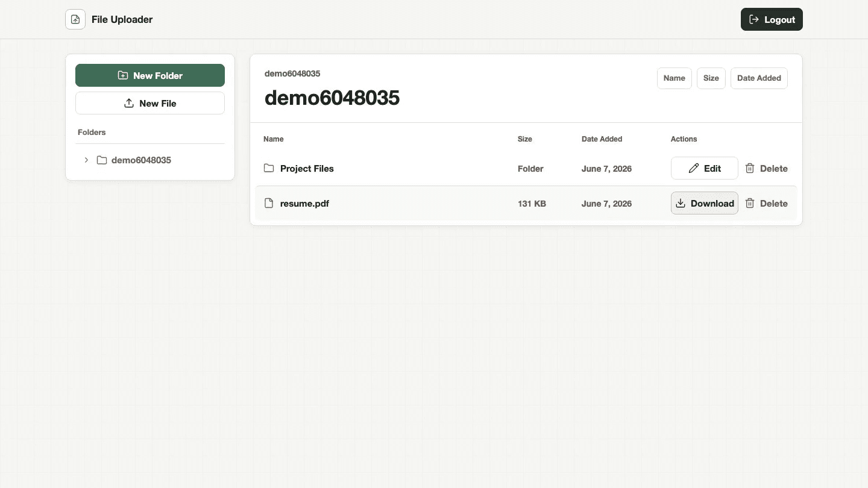Viewport: 868px width, 488px height.
Task: Click the large demo6048035 heading
Action: (332, 98)
